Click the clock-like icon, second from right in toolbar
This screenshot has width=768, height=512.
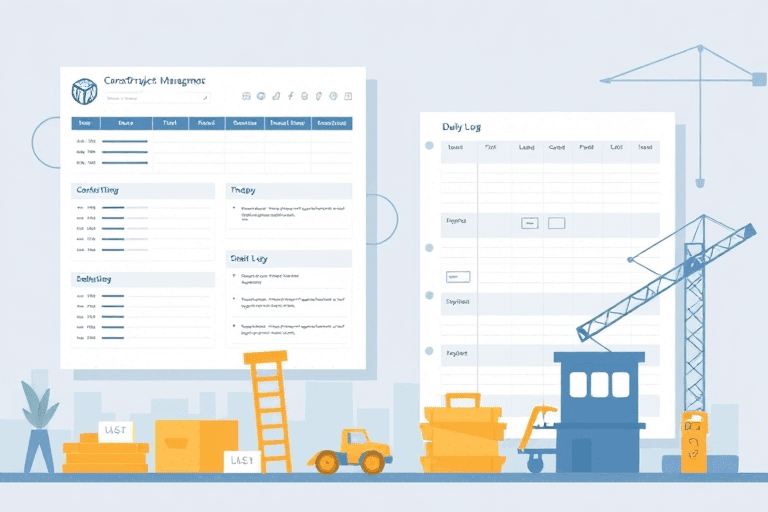click(335, 96)
